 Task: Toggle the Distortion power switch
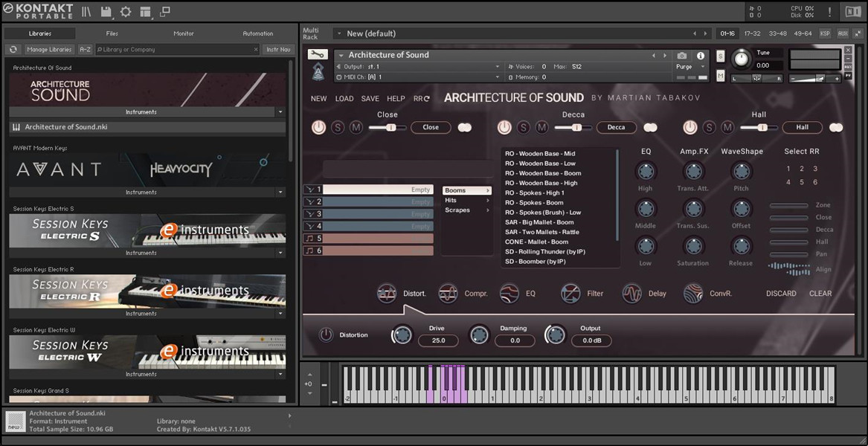[326, 334]
